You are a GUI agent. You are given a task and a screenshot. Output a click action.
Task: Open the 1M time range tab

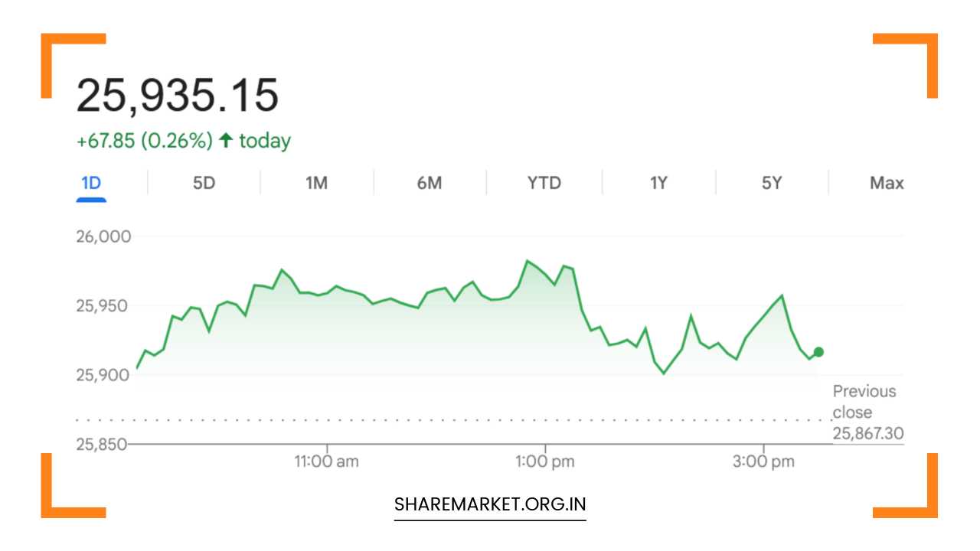316,184
